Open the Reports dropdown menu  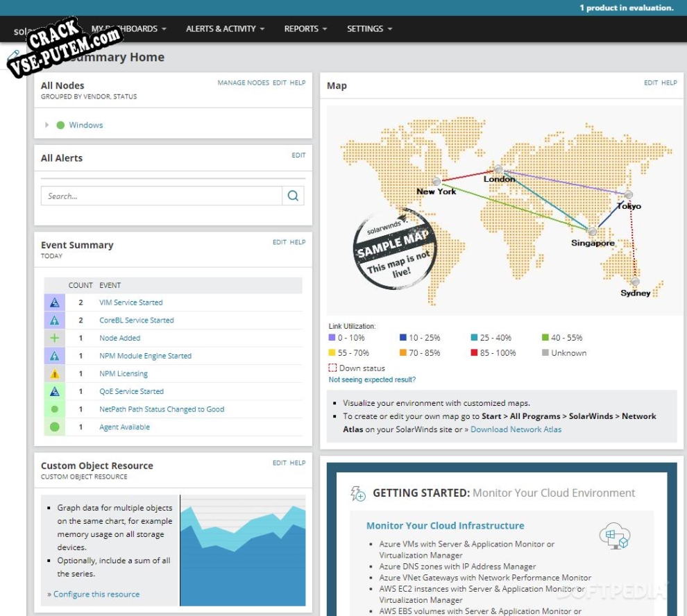(x=305, y=29)
